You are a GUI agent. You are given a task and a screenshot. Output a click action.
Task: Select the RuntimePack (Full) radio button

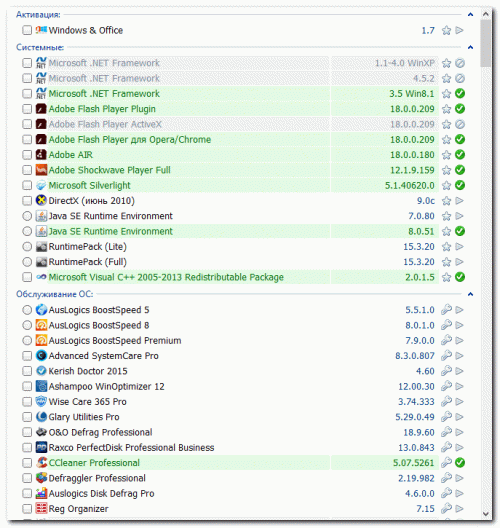(27, 262)
